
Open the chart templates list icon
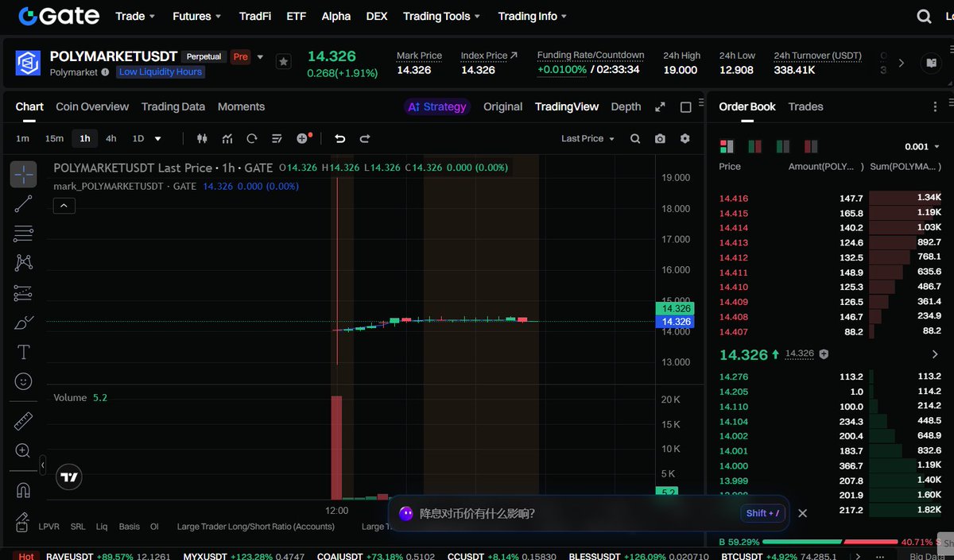click(277, 138)
